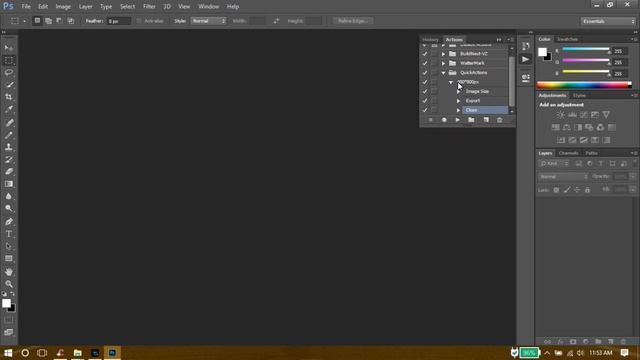Screen dimensions: 640x360
Task: Toggle the checkmark for Image Size step
Action: [x=425, y=91]
